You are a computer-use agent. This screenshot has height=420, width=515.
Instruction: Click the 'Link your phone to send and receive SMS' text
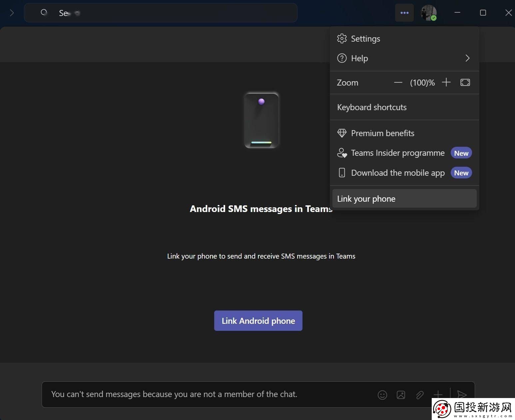pyautogui.click(x=261, y=256)
